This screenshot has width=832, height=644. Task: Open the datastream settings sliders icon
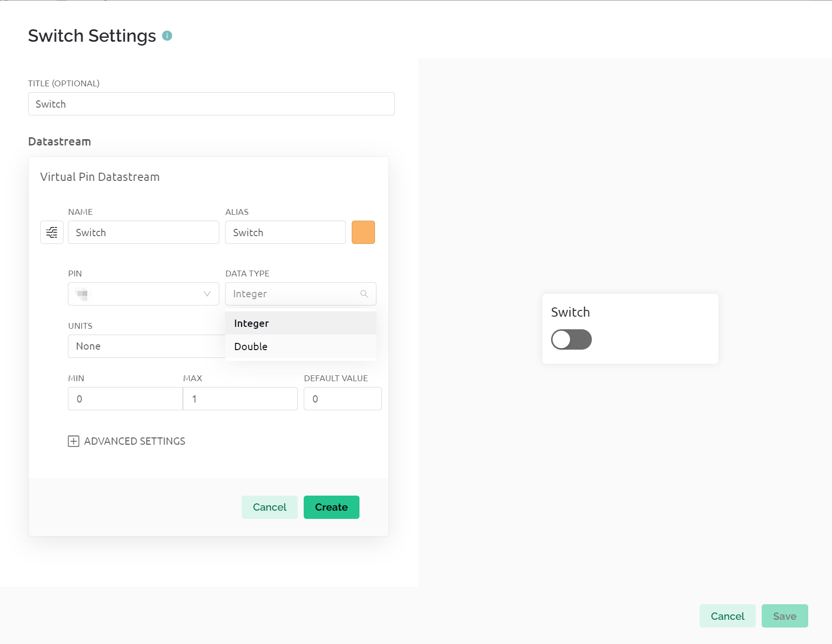coord(52,232)
